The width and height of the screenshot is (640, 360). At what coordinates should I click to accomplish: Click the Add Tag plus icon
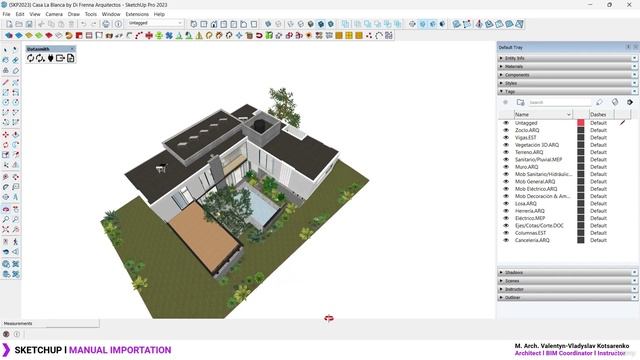(505, 102)
